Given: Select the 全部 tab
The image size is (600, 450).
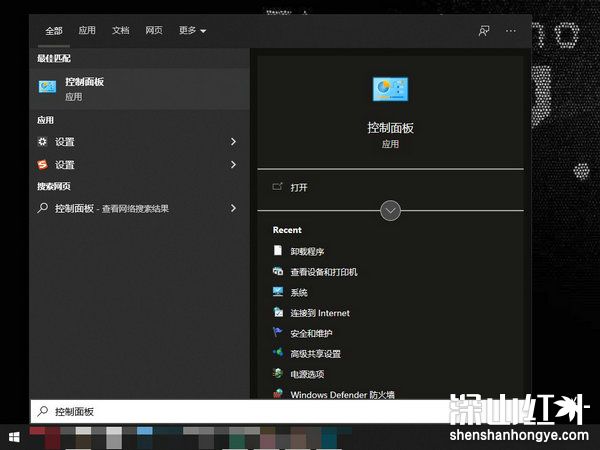Looking at the screenshot, I should (54, 31).
